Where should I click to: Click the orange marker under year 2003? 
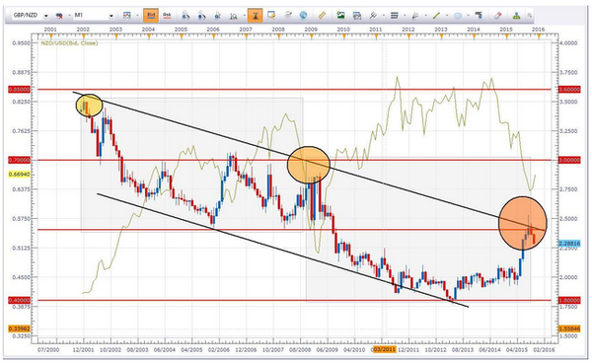(x=115, y=36)
